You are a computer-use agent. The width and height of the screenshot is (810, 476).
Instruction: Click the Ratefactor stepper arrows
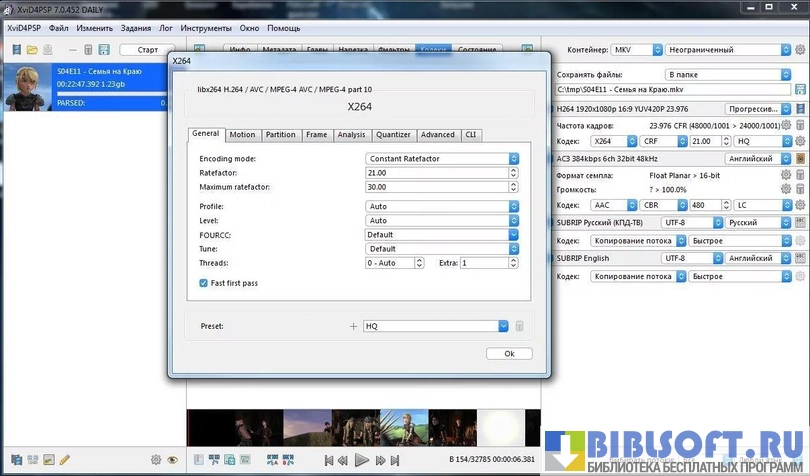[513, 173]
